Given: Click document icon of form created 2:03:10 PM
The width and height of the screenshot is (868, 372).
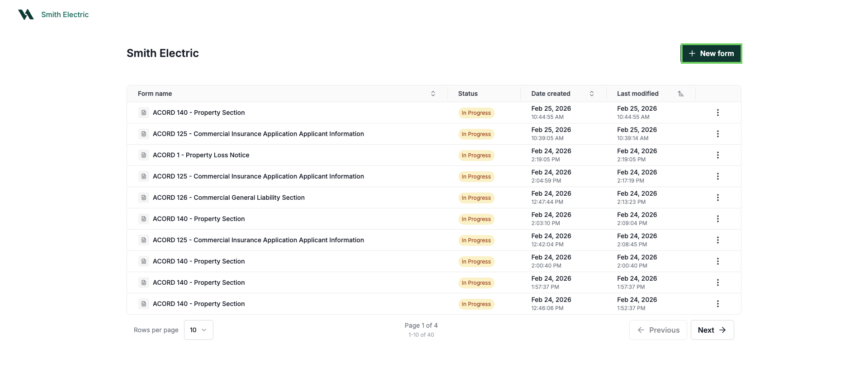Looking at the screenshot, I should coord(144,219).
